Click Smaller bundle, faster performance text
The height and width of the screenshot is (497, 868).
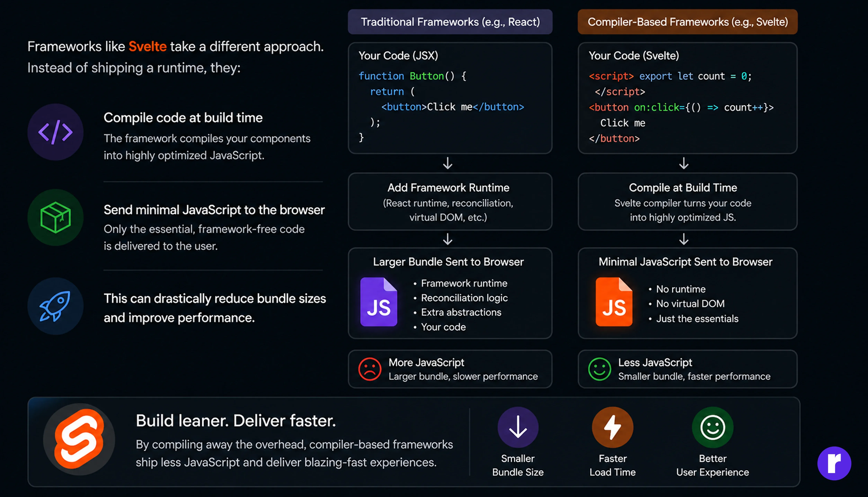[694, 376]
